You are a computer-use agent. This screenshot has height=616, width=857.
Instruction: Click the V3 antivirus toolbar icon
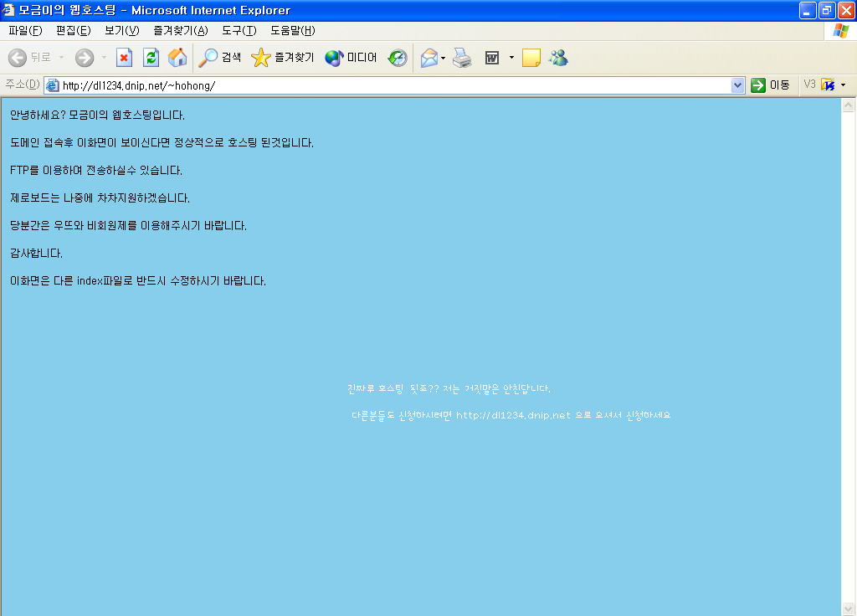(828, 85)
